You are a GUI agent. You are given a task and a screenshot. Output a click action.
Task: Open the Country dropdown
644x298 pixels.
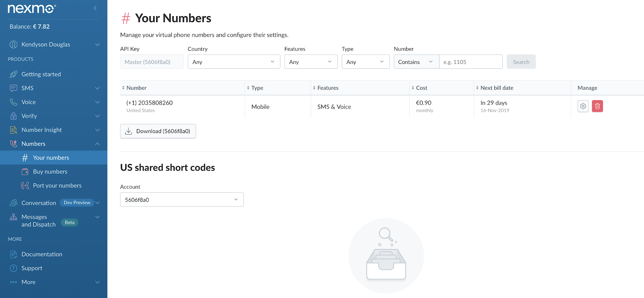click(234, 62)
